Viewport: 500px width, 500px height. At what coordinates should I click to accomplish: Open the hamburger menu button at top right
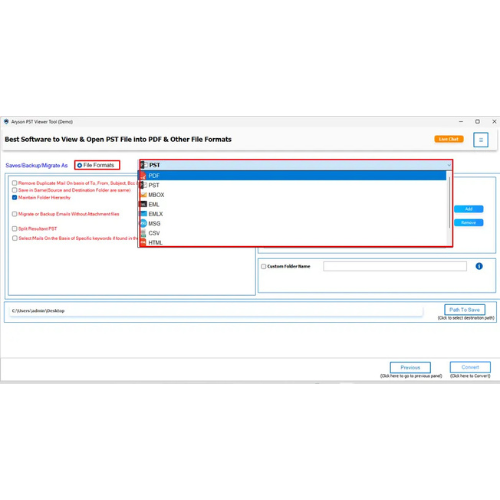pyautogui.click(x=481, y=140)
